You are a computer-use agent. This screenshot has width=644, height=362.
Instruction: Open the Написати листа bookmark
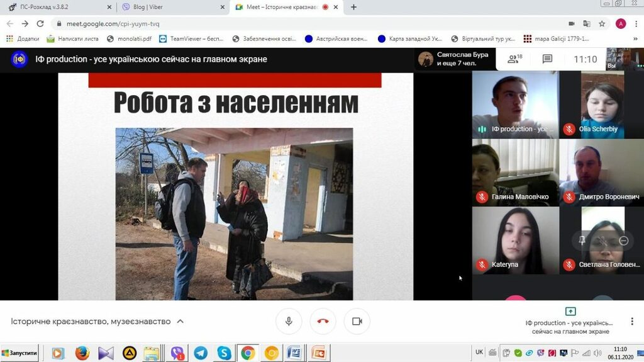pyautogui.click(x=72, y=38)
